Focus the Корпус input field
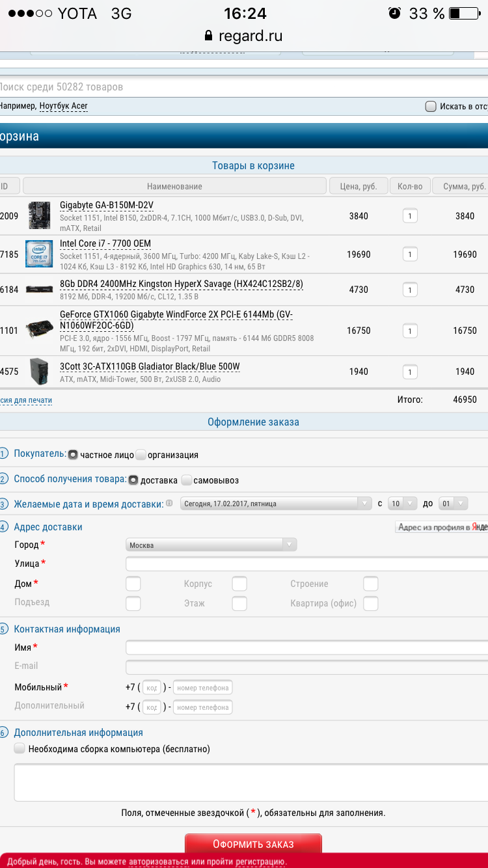Screen dimensions: 488x868 pos(239,584)
